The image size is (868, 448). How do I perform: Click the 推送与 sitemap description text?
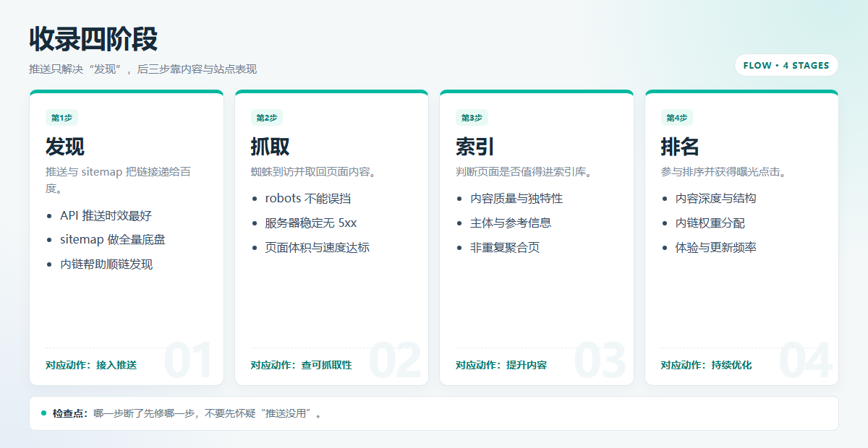[x=119, y=180]
